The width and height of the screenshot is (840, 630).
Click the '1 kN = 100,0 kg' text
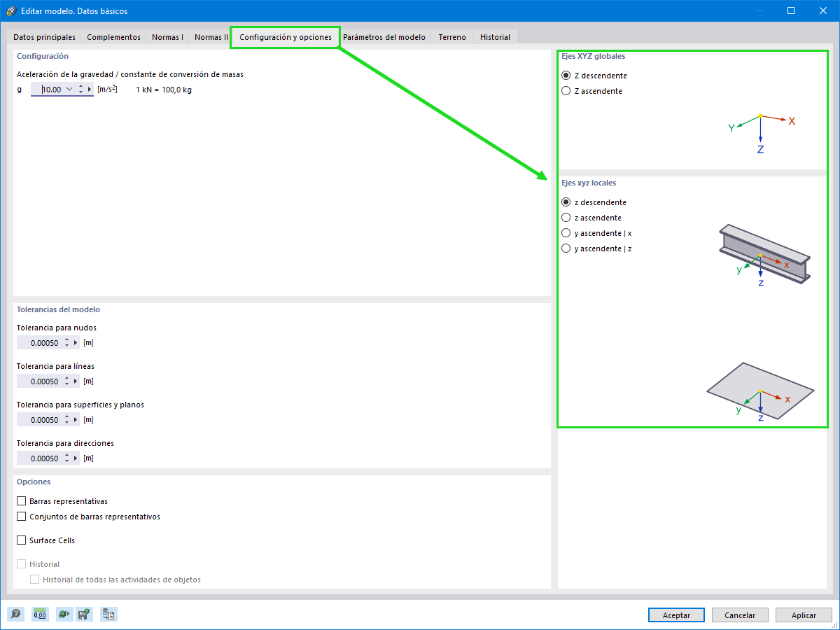point(164,90)
